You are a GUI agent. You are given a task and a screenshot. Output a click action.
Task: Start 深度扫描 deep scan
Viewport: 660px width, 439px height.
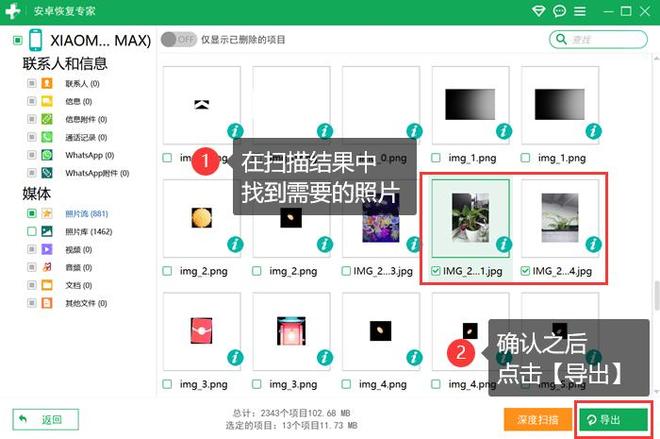tap(538, 420)
